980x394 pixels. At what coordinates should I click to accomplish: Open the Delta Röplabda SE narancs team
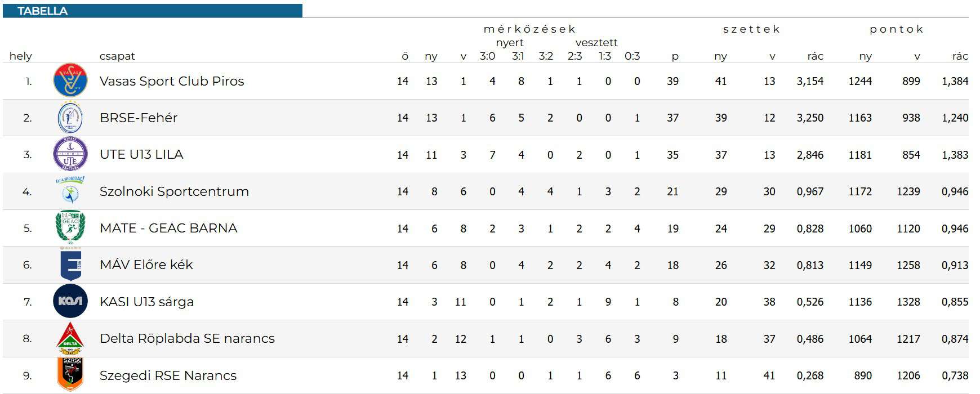click(187, 338)
